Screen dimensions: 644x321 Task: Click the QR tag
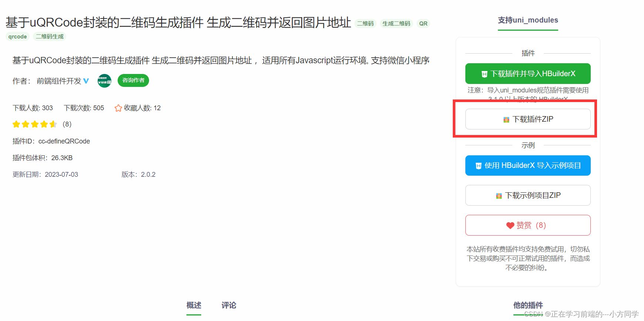[423, 23]
